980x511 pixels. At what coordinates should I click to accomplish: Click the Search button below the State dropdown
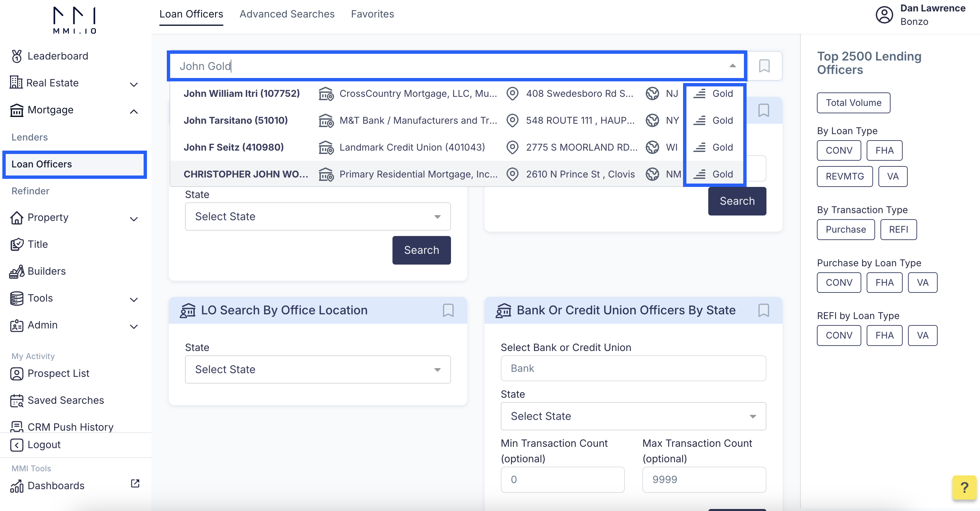coord(421,250)
